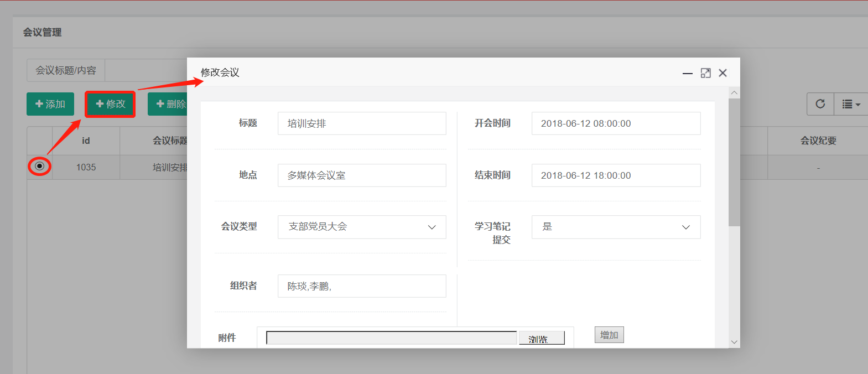
Task: Close the 修改会议 dialog
Action: (723, 73)
